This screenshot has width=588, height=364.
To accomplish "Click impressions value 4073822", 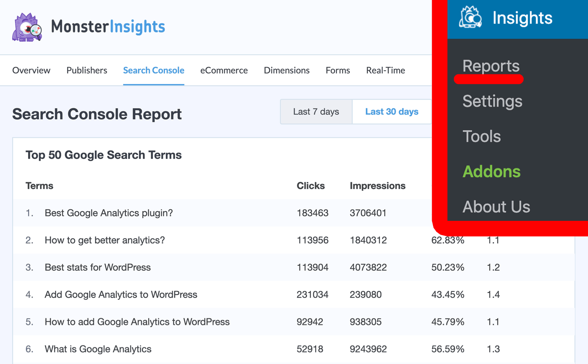I will pyautogui.click(x=368, y=267).
